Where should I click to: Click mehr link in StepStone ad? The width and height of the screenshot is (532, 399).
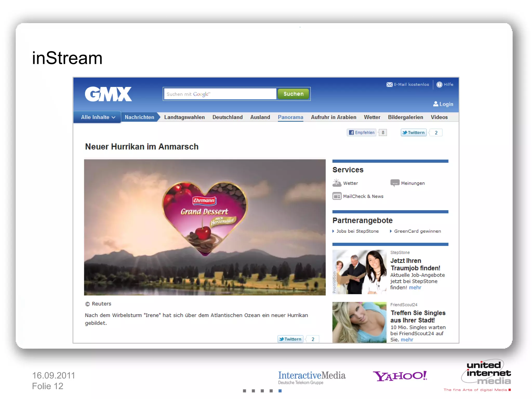[415, 288]
